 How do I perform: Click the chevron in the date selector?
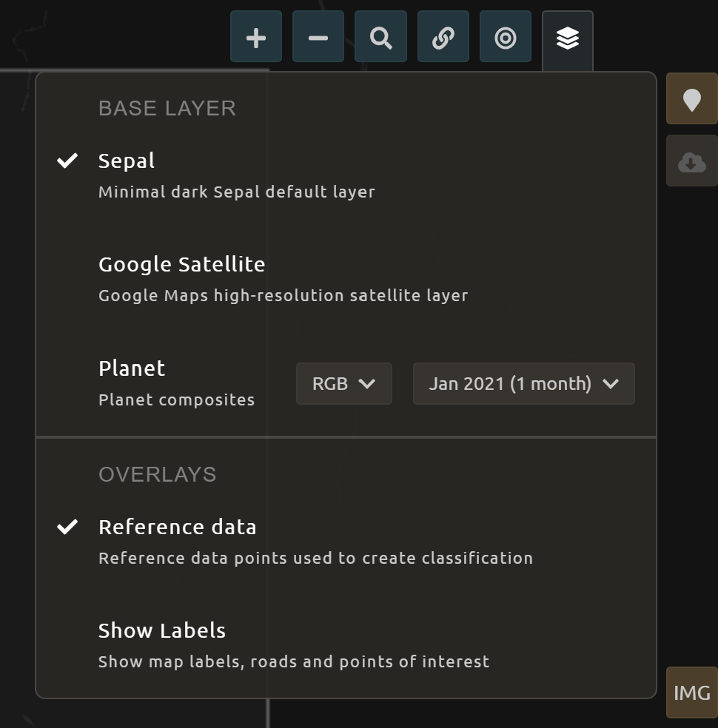(x=611, y=383)
